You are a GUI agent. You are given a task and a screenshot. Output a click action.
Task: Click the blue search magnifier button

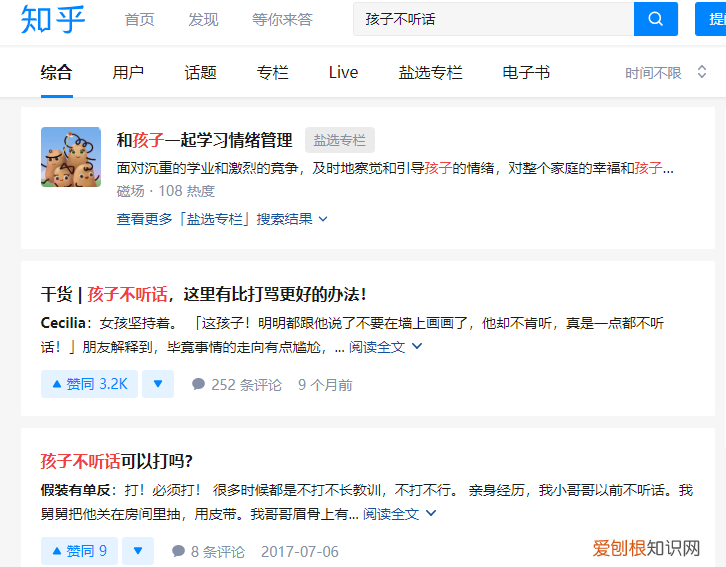(x=656, y=19)
